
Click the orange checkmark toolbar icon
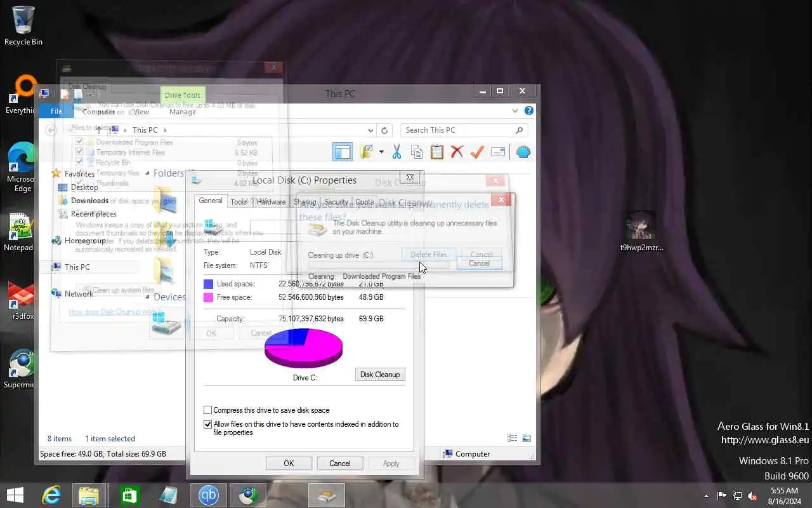coord(477,152)
